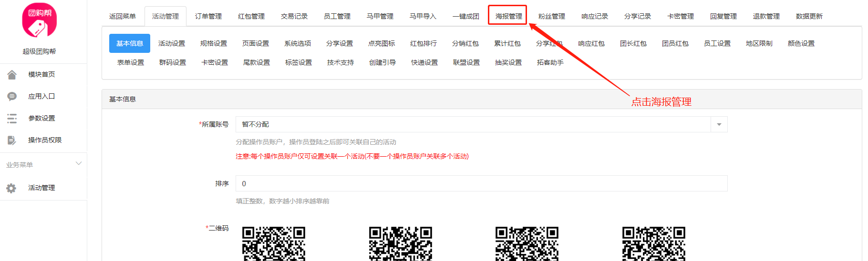View the 响应记录 tab

(x=595, y=16)
